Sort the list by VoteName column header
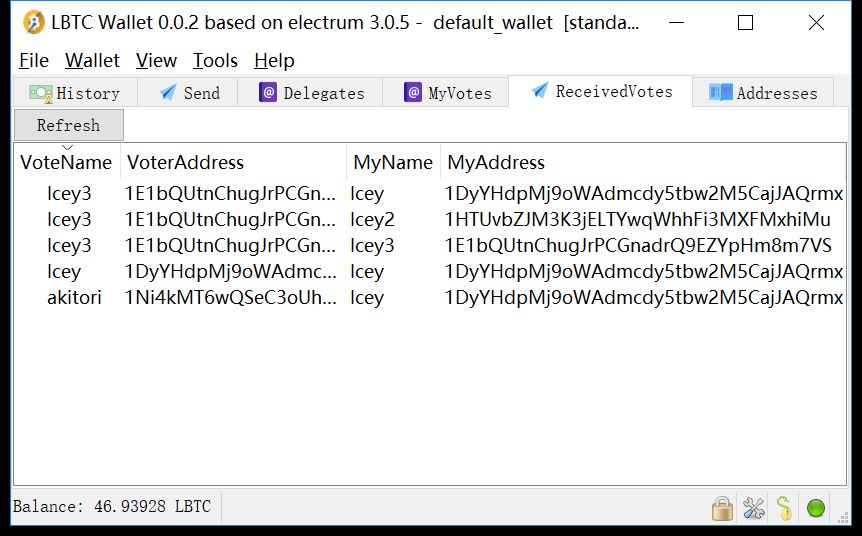 66,162
